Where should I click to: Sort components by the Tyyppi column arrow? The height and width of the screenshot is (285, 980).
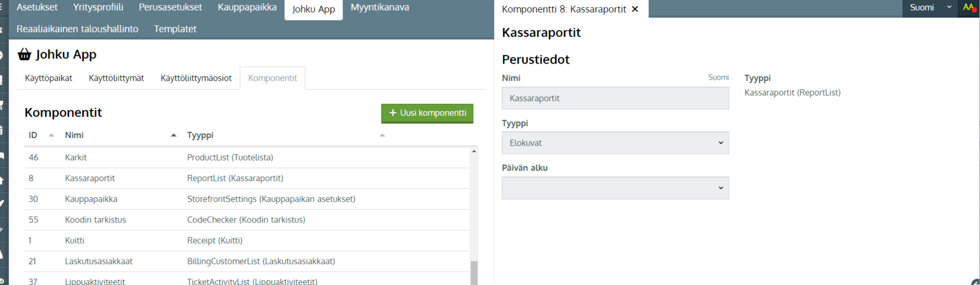click(x=382, y=135)
